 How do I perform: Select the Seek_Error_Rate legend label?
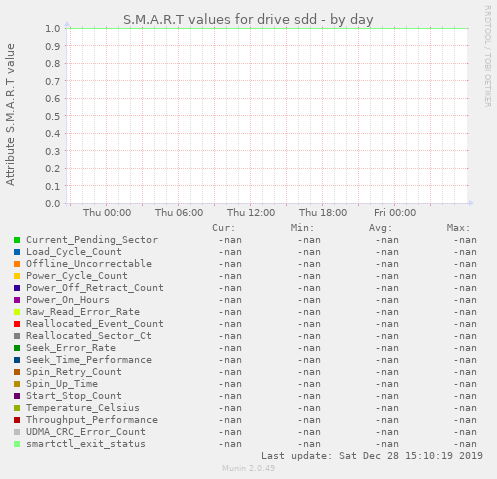(x=71, y=348)
